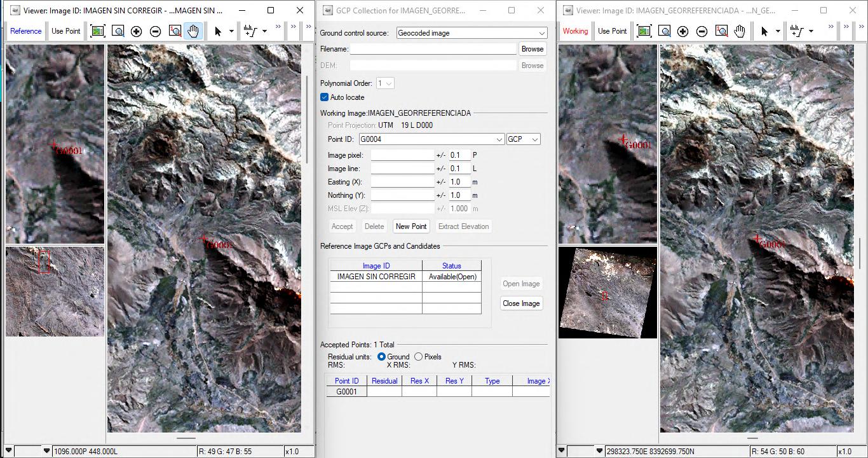The image size is (868, 458).
Task: Click Use Point in the Working viewer
Action: [x=613, y=31]
